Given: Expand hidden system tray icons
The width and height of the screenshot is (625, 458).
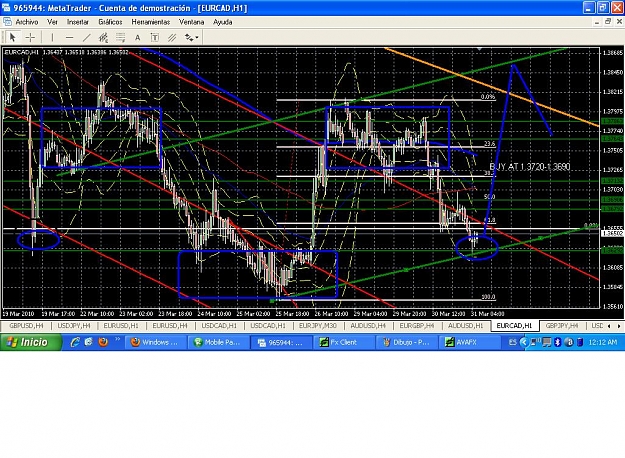Looking at the screenshot, I should (x=524, y=342).
